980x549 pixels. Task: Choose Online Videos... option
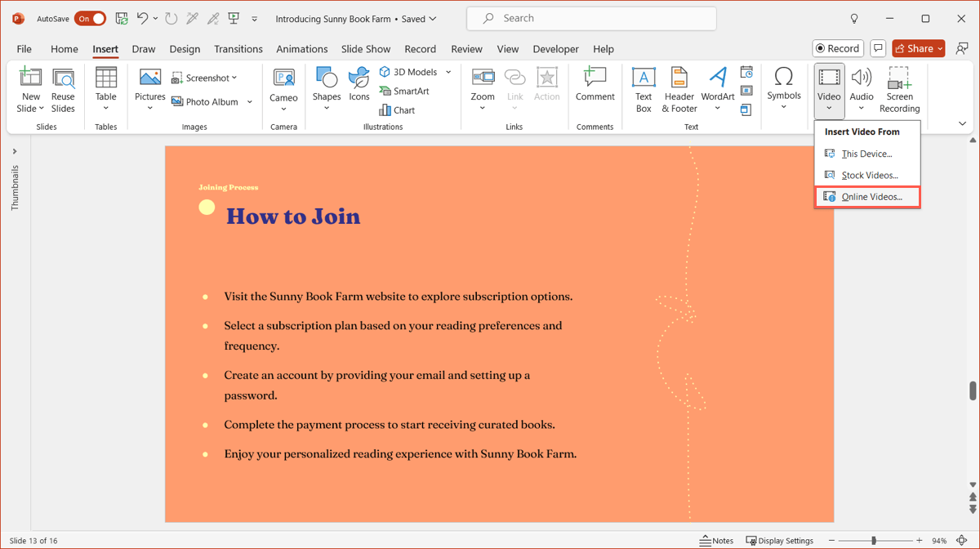(x=867, y=197)
